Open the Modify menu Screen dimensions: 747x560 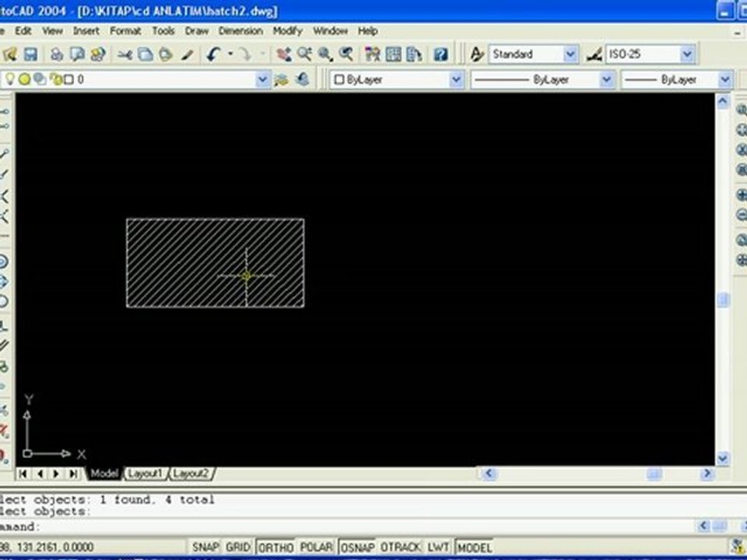pos(287,31)
